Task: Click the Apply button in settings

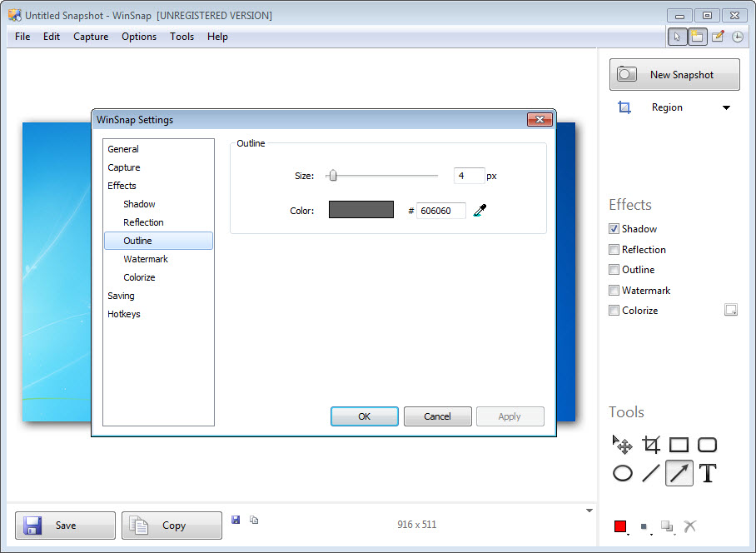Action: coord(510,416)
